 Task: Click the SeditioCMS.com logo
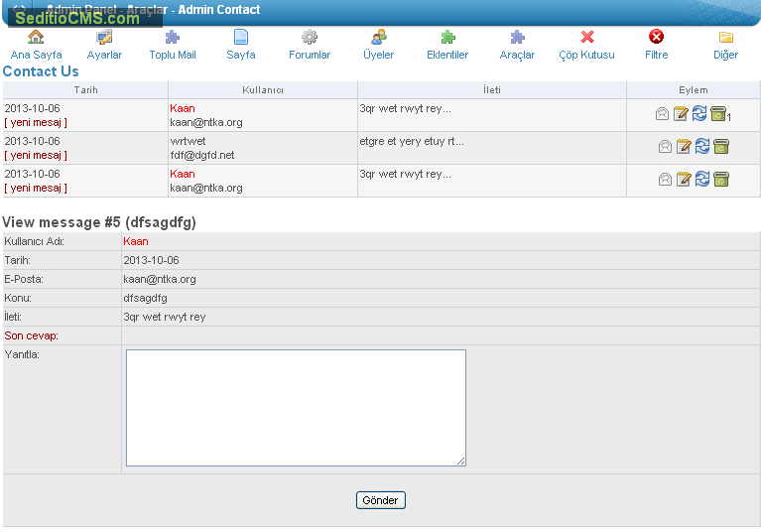(x=76, y=18)
